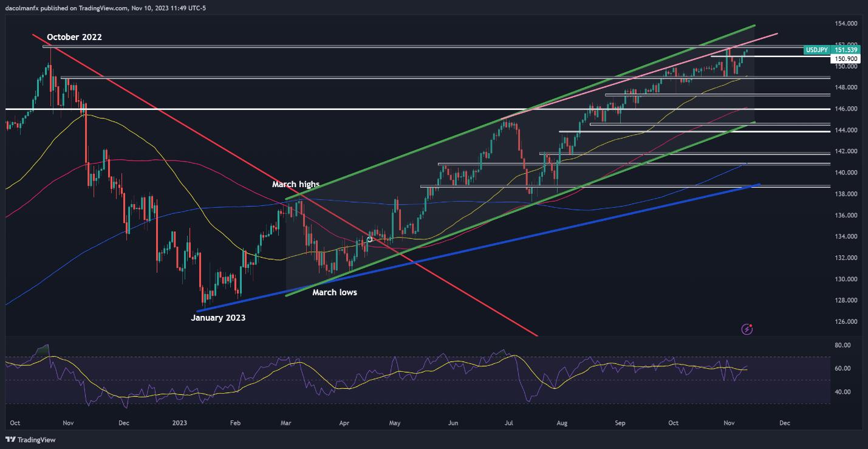Viewport: 868px width, 449px height.
Task: Select the 150.900 horizontal line price label
Action: (846, 59)
